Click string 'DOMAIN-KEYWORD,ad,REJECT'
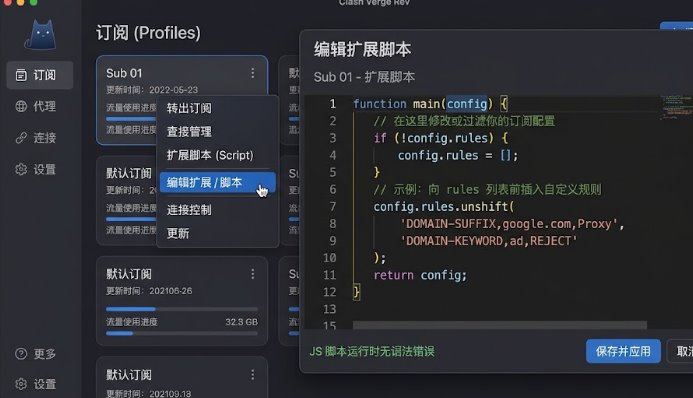This screenshot has height=398, width=693. (x=488, y=241)
